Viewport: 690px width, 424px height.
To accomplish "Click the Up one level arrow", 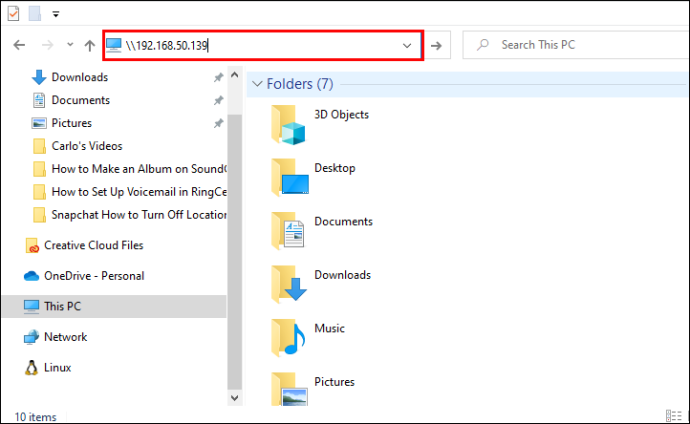I will [90, 45].
